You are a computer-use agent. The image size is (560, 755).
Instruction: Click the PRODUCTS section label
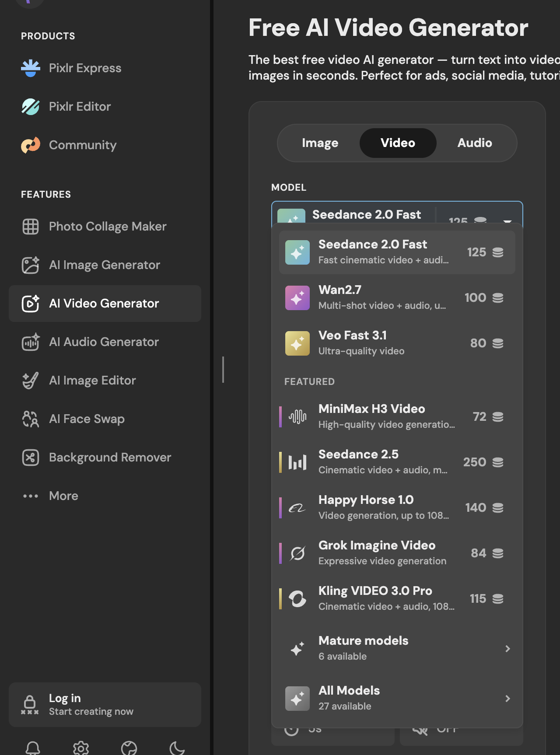[48, 36]
